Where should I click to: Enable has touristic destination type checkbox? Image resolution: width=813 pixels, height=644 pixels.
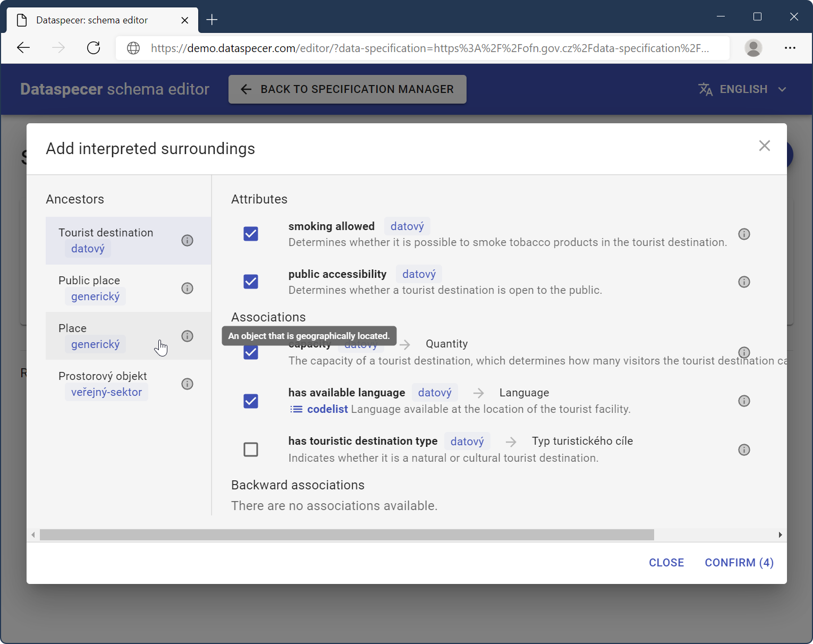tap(251, 450)
